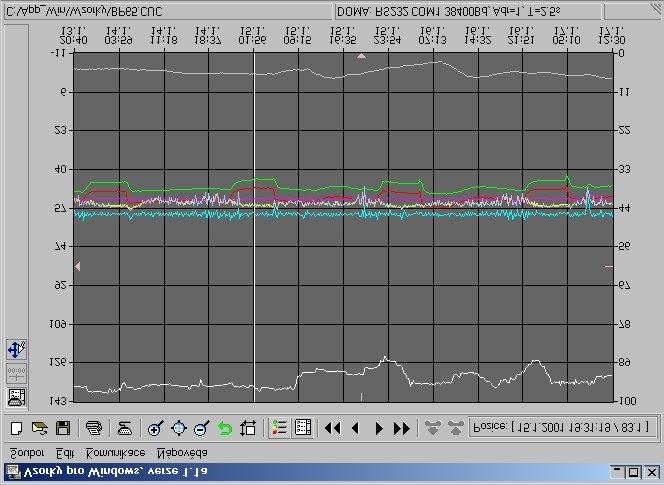Click the pink triangle marker on the time axis
The image size is (664, 485).
(361, 56)
